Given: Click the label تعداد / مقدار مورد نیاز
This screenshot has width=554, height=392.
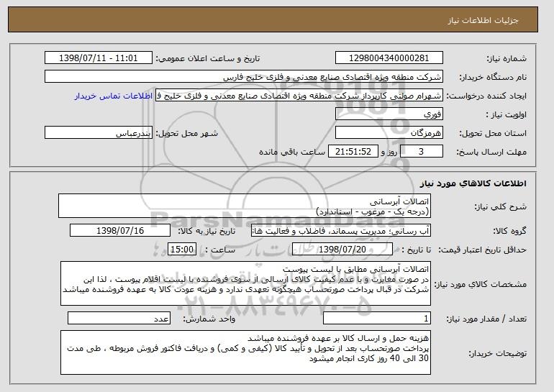Looking at the screenshot, I should (486, 319).
